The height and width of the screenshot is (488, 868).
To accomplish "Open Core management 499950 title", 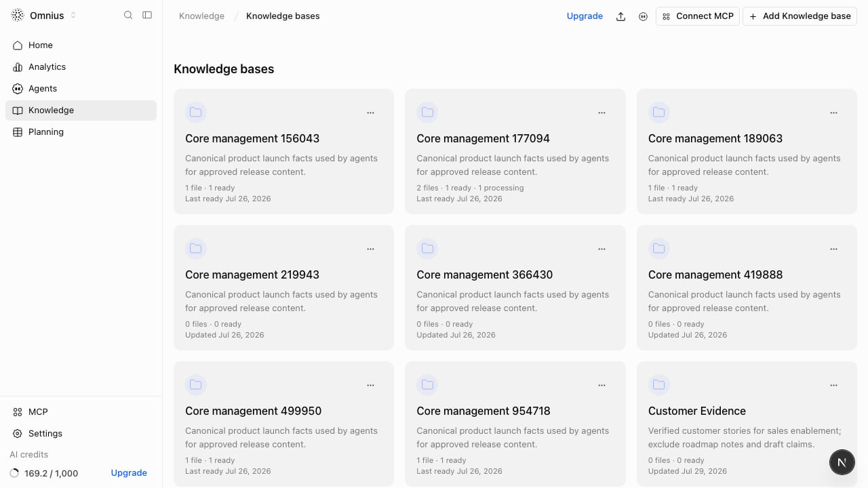I will pos(254,411).
